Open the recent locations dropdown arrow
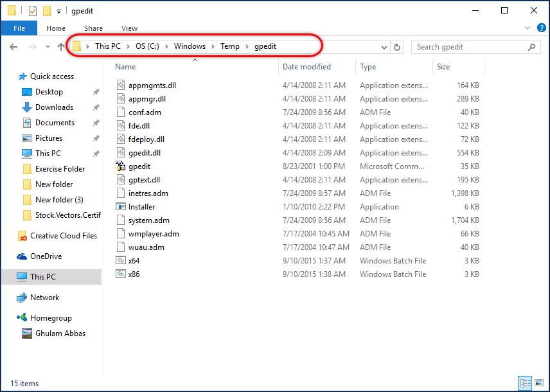The width and height of the screenshot is (550, 392). pyautogui.click(x=48, y=47)
